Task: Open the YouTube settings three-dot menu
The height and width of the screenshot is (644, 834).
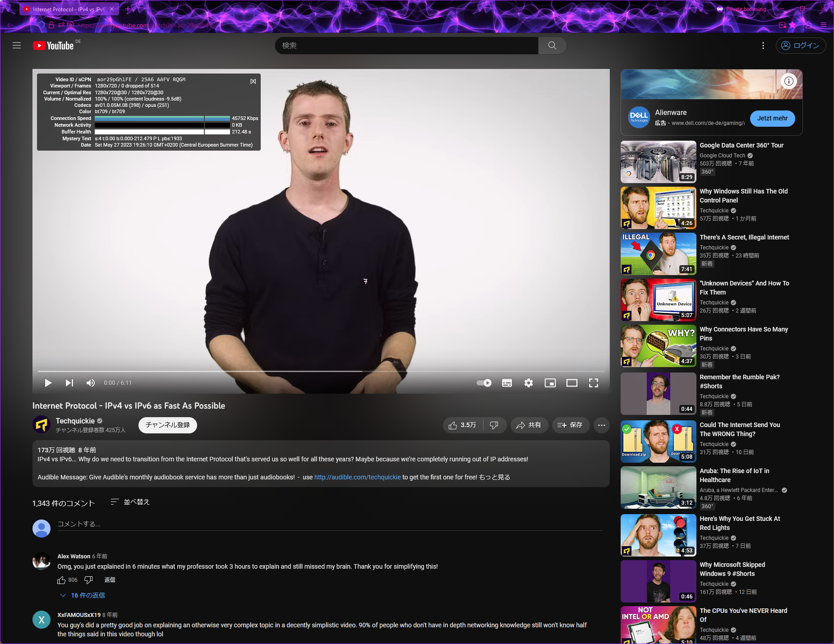Action: (x=763, y=46)
